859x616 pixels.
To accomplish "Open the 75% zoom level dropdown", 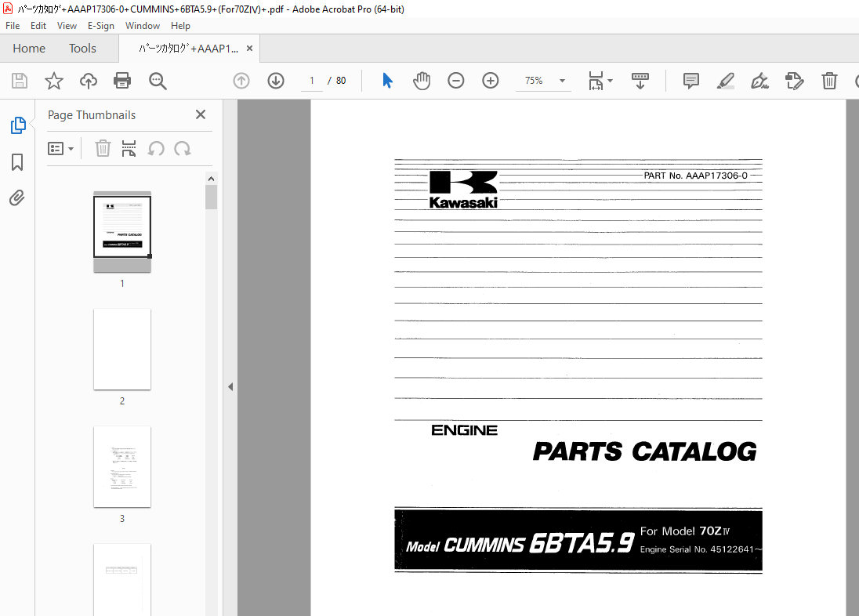I will pyautogui.click(x=562, y=81).
